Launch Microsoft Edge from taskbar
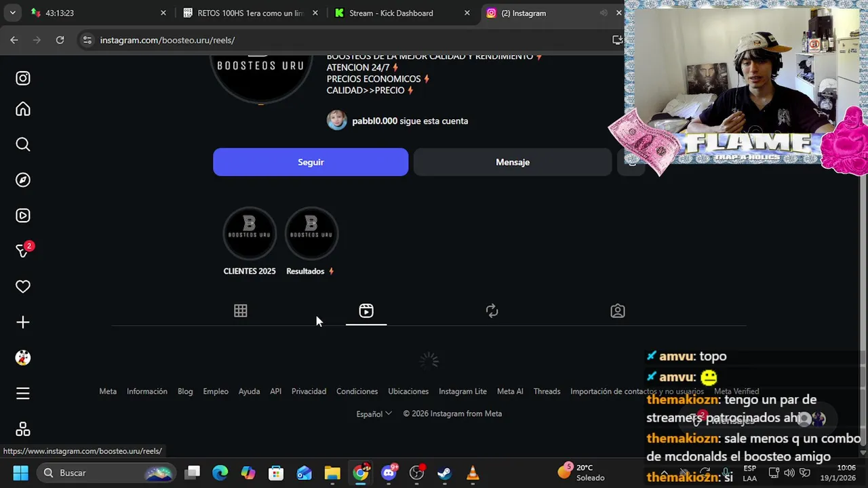This screenshot has width=868, height=488. (220, 472)
